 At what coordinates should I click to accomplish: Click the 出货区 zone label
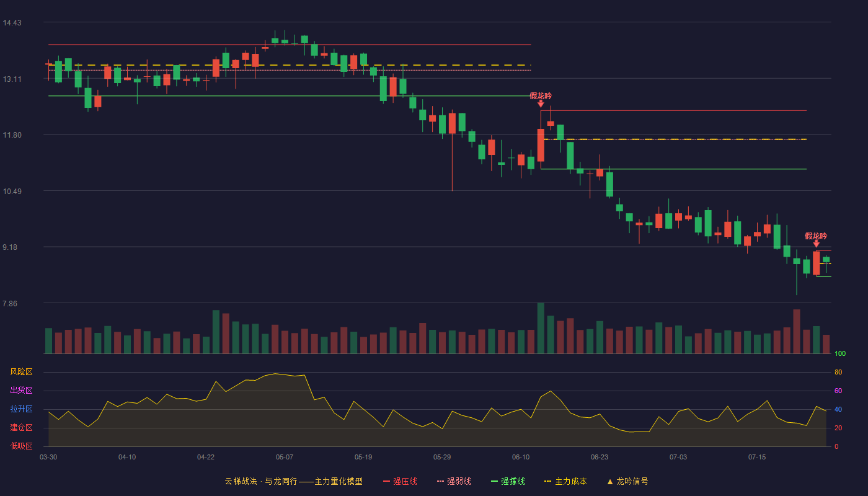(x=21, y=391)
